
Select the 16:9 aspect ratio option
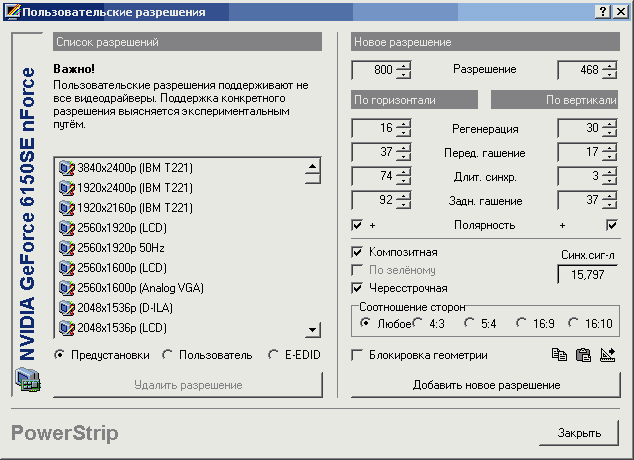point(522,323)
